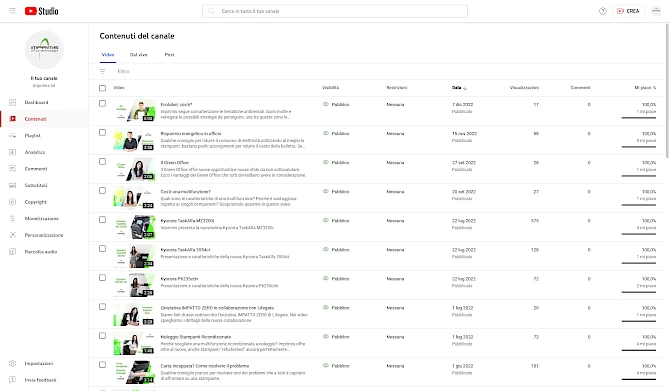Click the vertical page scrollbar
The height and width of the screenshot is (391, 670).
pyautogui.click(x=667, y=91)
